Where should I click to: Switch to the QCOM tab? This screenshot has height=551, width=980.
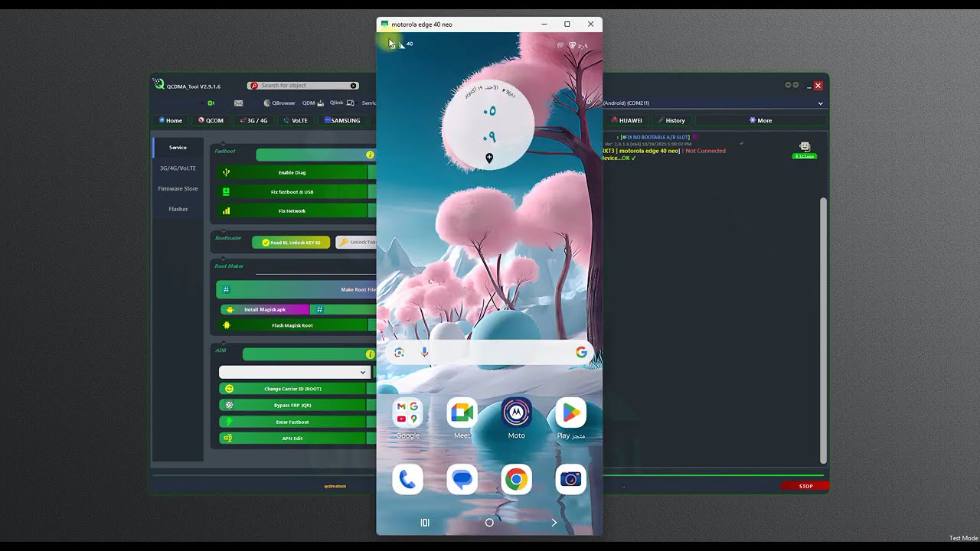coord(211,120)
